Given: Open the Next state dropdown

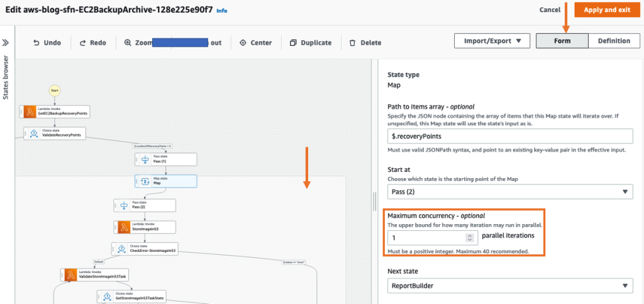Looking at the screenshot, I should click(510, 286).
